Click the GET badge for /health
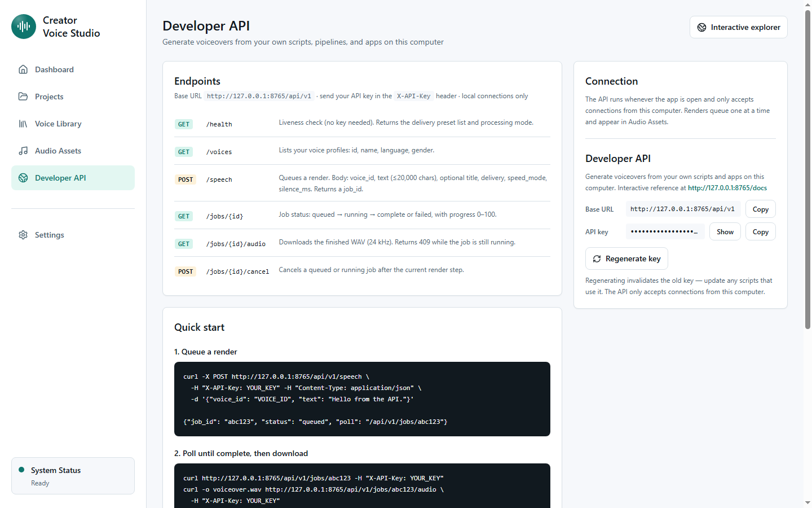 pos(184,124)
